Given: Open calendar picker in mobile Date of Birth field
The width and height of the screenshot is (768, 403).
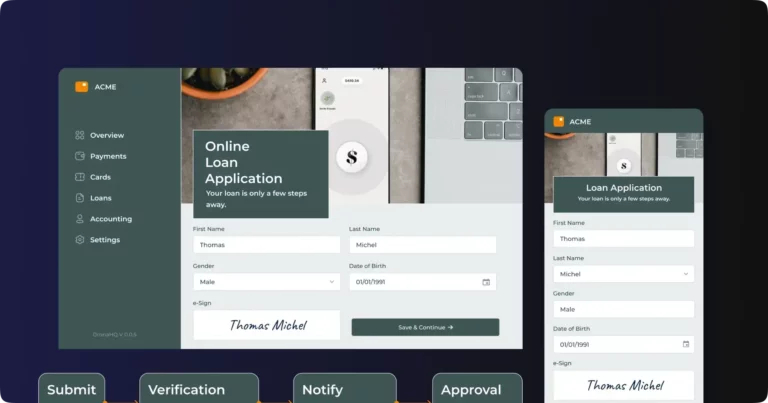Looking at the screenshot, I should 685,344.
